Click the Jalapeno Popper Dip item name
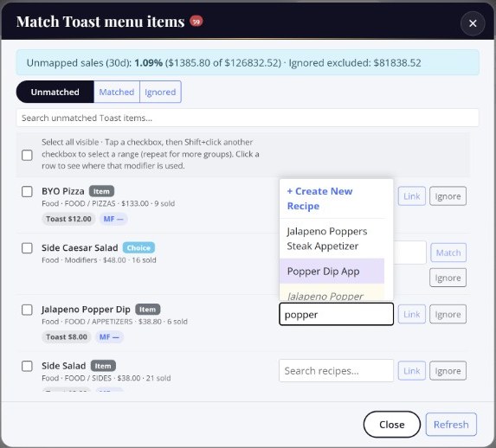The height and width of the screenshot is (448, 496). click(x=86, y=310)
